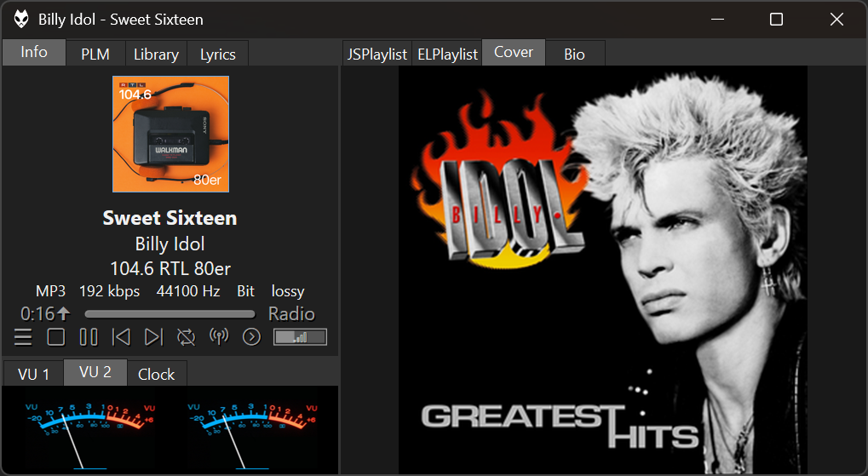Screen dimensions: 868x476
Task: Adjust the volume bar control
Action: point(300,337)
